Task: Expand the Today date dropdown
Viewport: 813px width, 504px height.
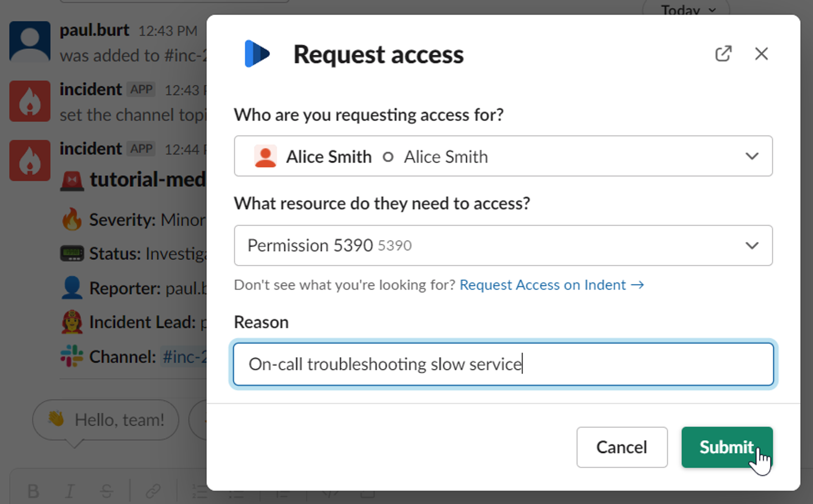Action: pos(687,10)
